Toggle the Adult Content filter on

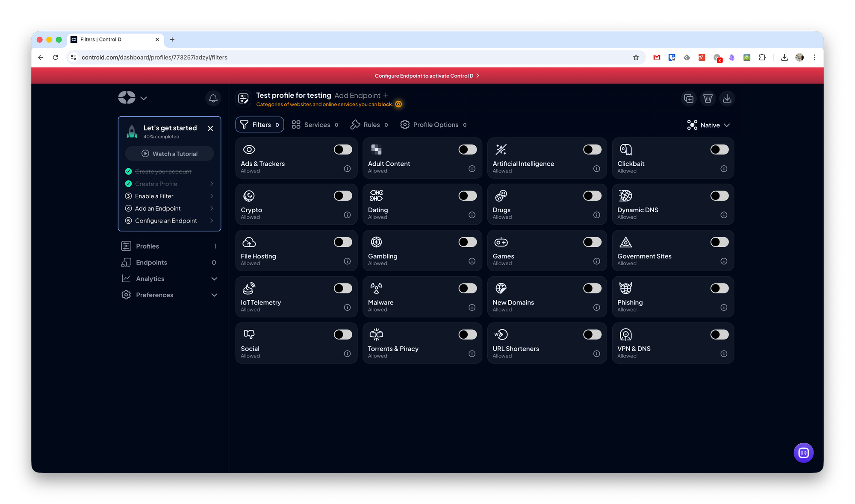(x=467, y=149)
